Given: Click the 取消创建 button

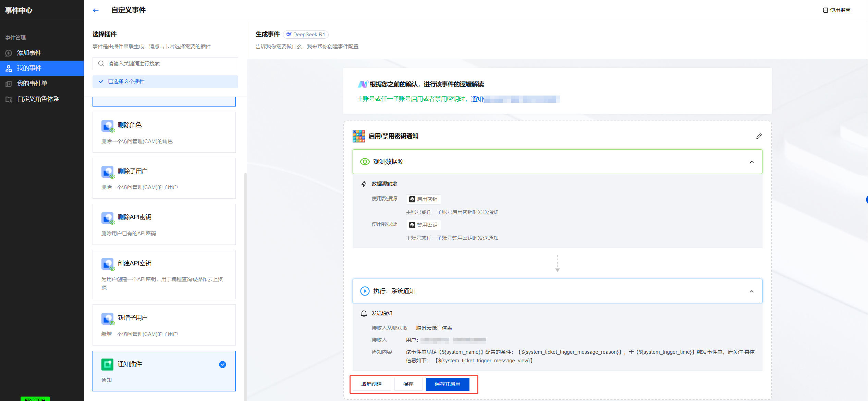Looking at the screenshot, I should (371, 384).
